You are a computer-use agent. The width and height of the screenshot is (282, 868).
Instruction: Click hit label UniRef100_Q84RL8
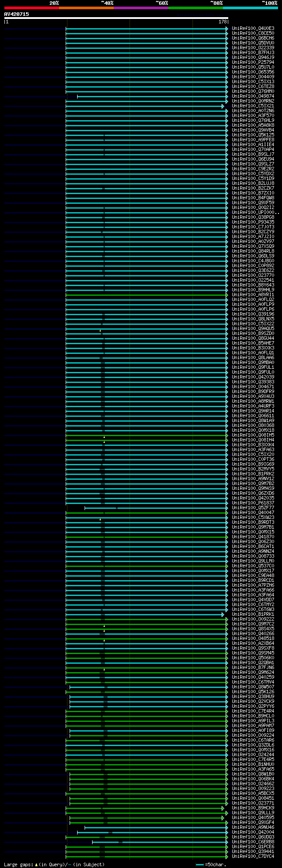pos(253,251)
